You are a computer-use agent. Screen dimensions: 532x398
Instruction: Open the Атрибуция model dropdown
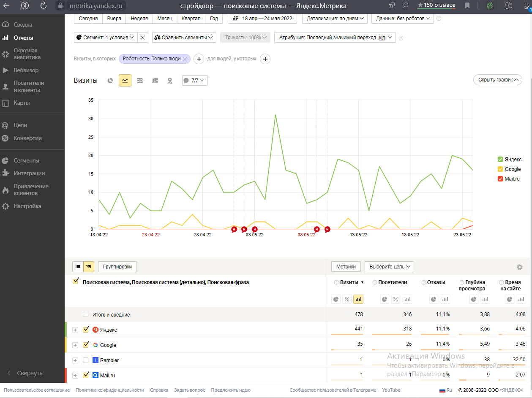point(335,38)
